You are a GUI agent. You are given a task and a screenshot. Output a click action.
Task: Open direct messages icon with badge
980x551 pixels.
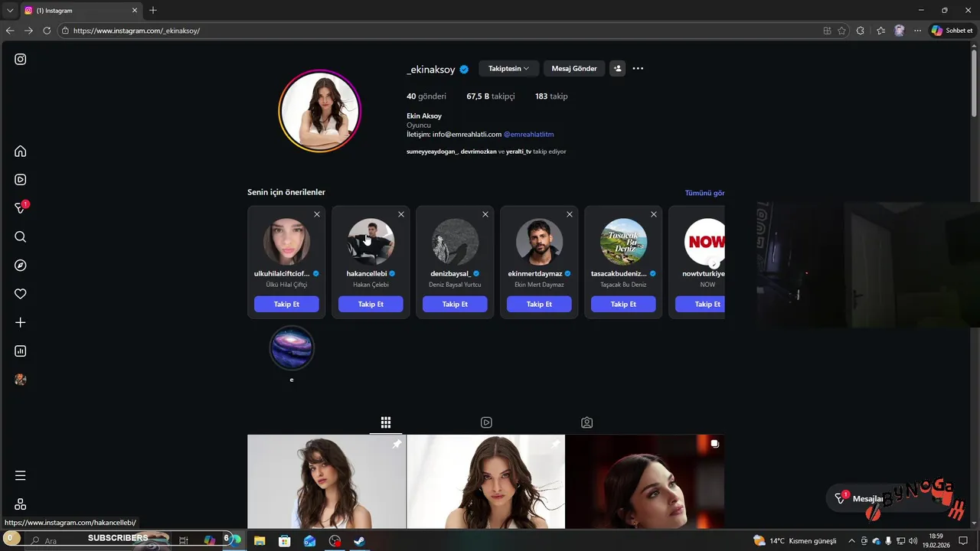21,208
